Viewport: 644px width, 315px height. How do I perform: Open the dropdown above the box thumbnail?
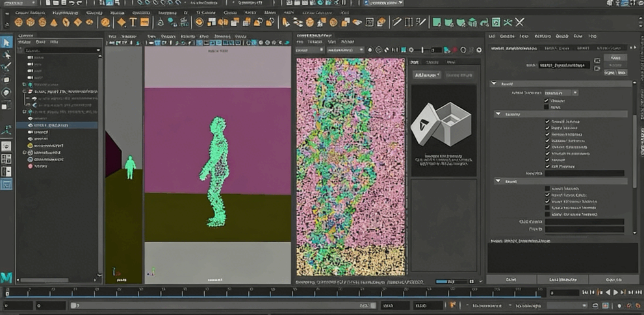tap(427, 75)
